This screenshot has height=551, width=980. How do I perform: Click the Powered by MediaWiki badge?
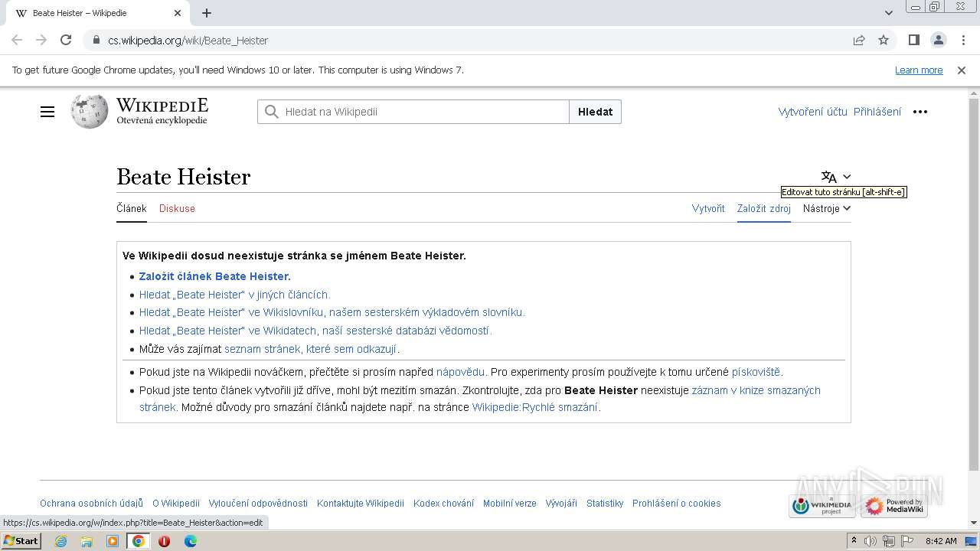(x=894, y=506)
